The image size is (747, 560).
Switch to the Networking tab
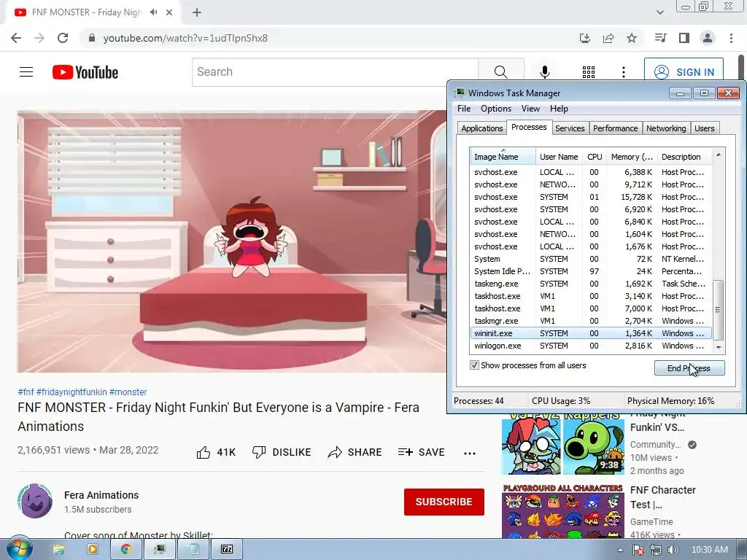[666, 128]
